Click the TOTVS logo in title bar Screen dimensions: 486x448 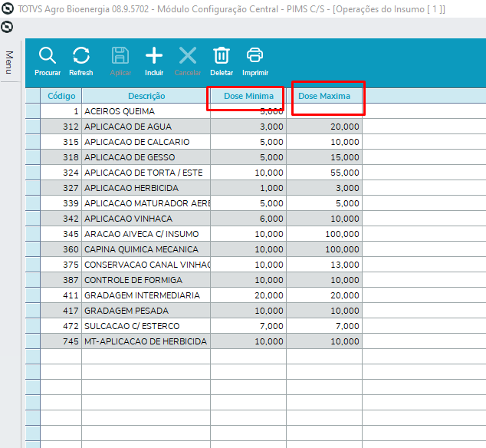click(8, 8)
